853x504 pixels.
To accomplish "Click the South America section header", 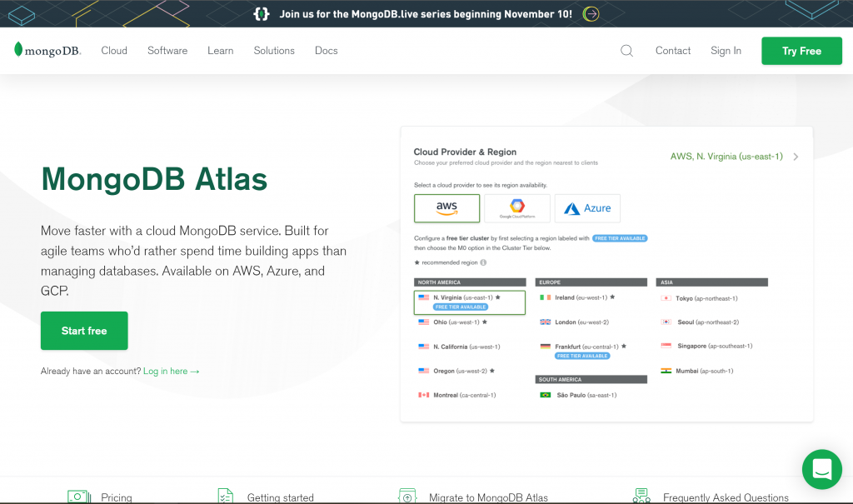I will pos(591,379).
